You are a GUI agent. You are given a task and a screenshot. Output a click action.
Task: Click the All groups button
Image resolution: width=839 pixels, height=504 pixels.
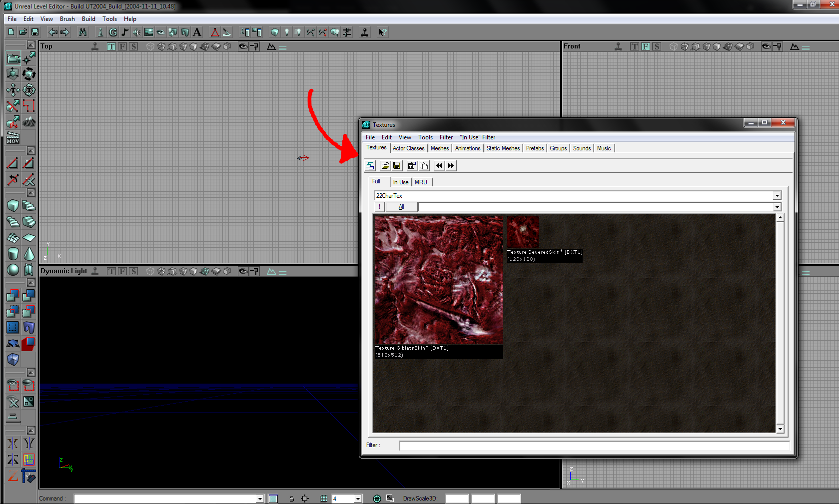(401, 207)
